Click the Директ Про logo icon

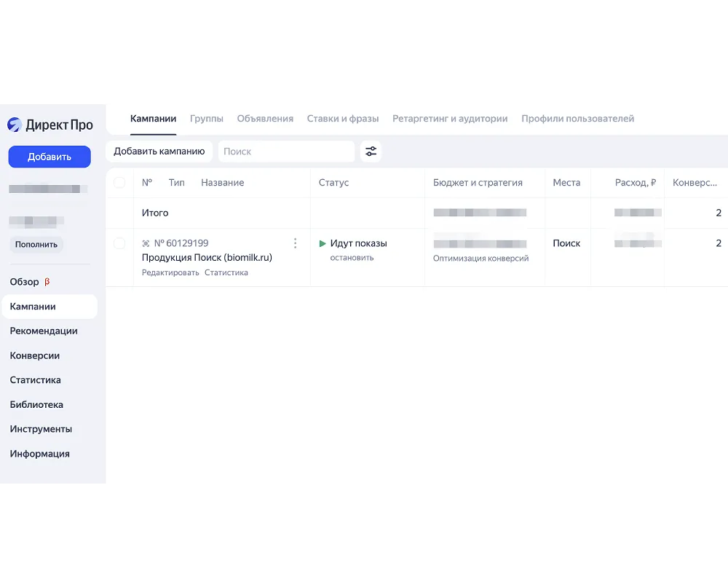point(15,125)
